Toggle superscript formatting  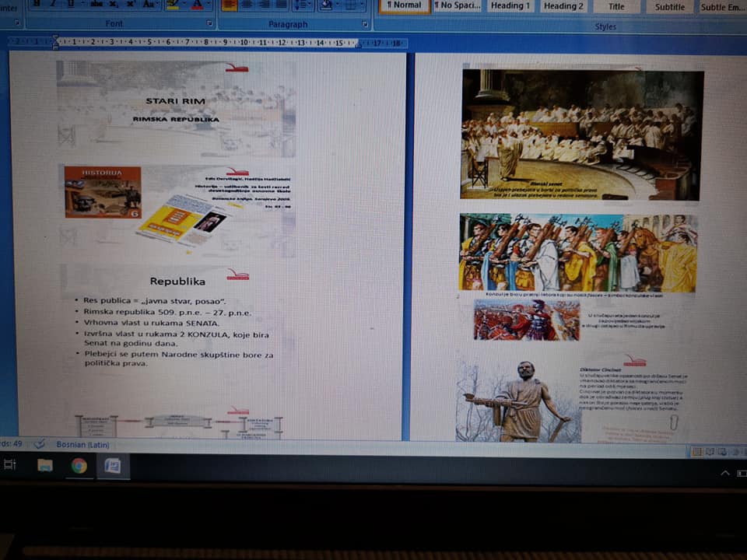tap(131, 4)
